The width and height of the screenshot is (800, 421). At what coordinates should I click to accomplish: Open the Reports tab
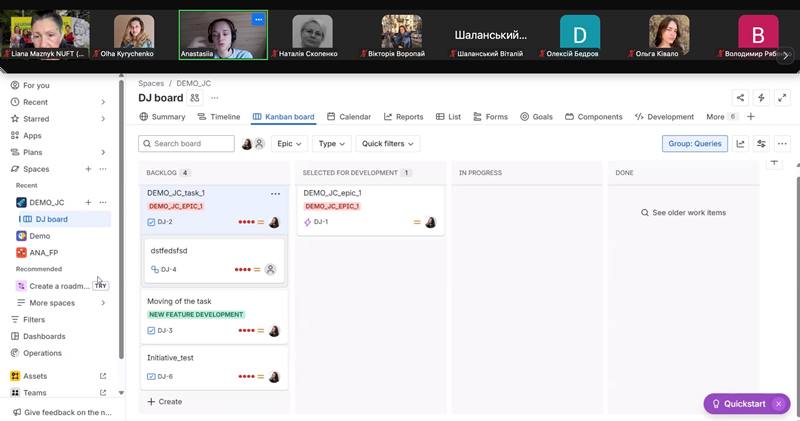pyautogui.click(x=404, y=117)
